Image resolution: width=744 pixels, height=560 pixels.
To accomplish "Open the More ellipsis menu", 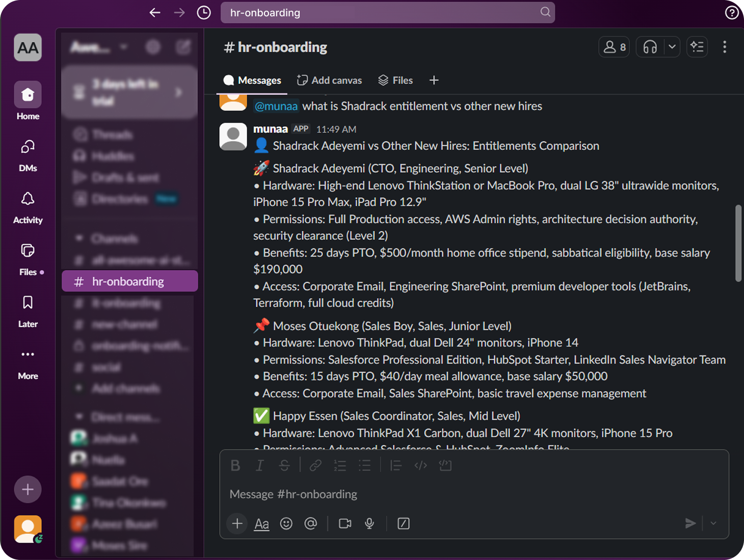I will click(x=28, y=363).
